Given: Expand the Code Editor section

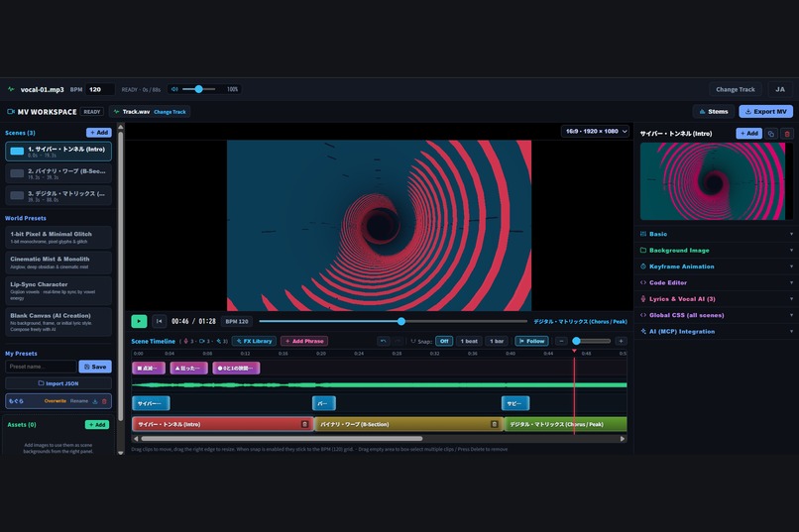Looking at the screenshot, I should pyautogui.click(x=717, y=282).
